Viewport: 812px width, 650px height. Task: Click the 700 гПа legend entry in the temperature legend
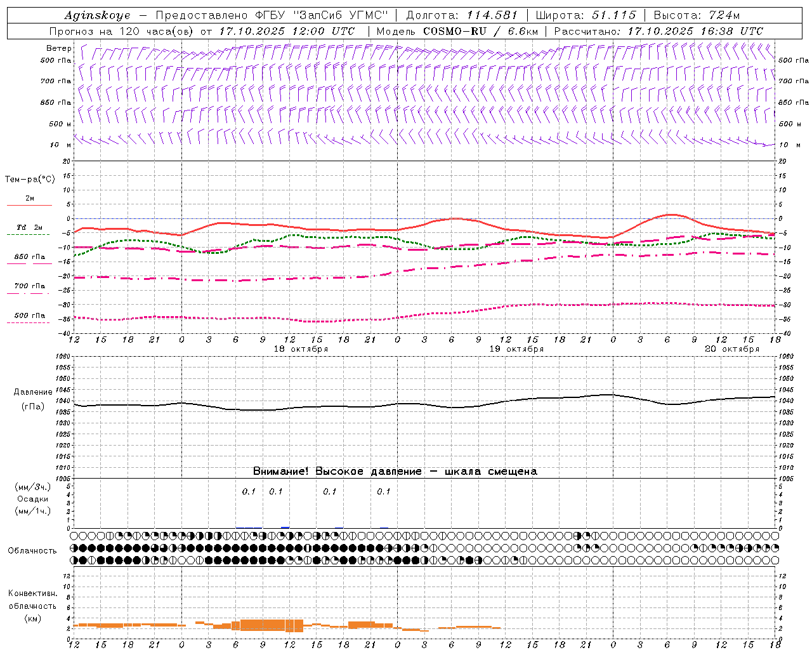pos(30,286)
